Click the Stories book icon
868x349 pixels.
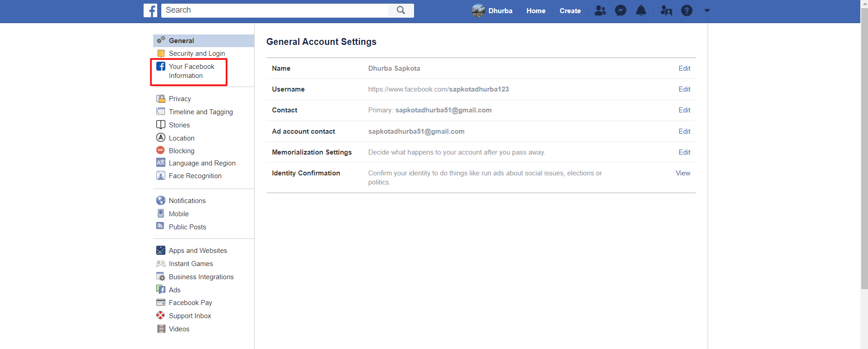[161, 124]
